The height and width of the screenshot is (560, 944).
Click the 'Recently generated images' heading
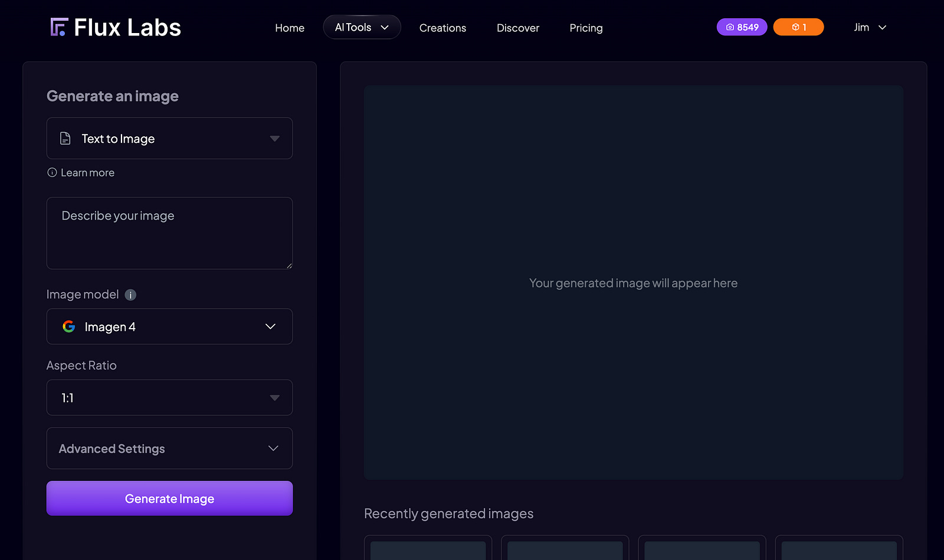pos(448,513)
